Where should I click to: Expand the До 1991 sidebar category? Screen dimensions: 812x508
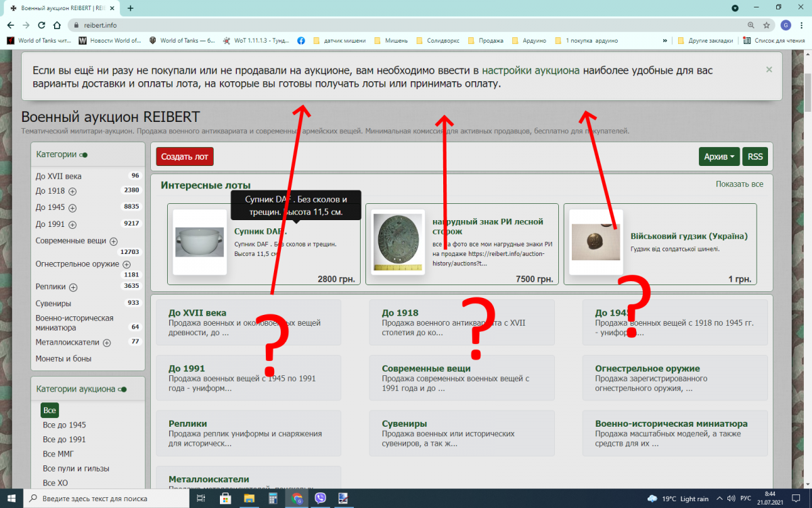(72, 225)
